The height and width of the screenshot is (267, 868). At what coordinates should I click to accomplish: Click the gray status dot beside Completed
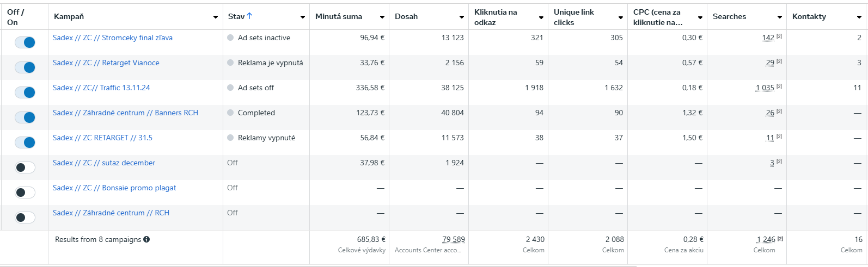[230, 113]
